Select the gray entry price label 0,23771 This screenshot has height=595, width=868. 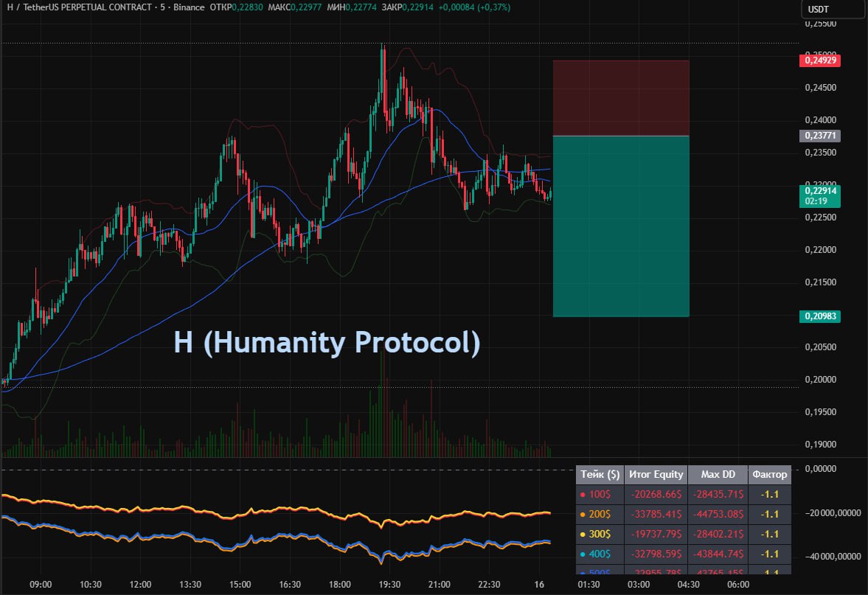click(x=820, y=136)
